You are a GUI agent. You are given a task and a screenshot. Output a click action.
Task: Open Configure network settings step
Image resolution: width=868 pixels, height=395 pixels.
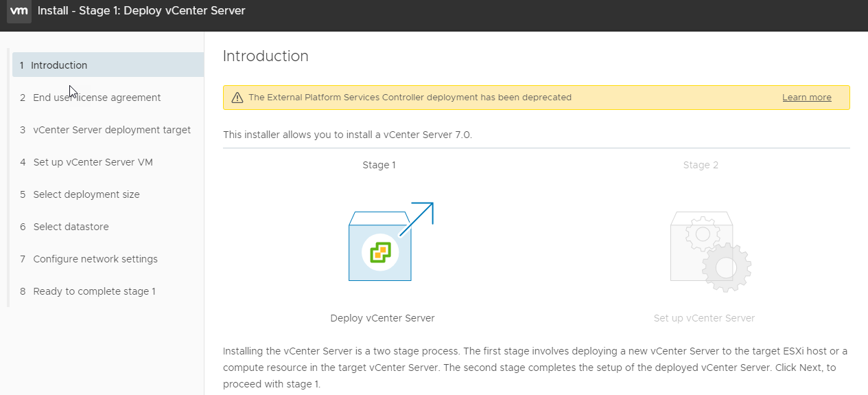[x=95, y=259]
